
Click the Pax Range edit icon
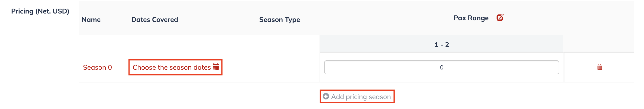pyautogui.click(x=500, y=18)
